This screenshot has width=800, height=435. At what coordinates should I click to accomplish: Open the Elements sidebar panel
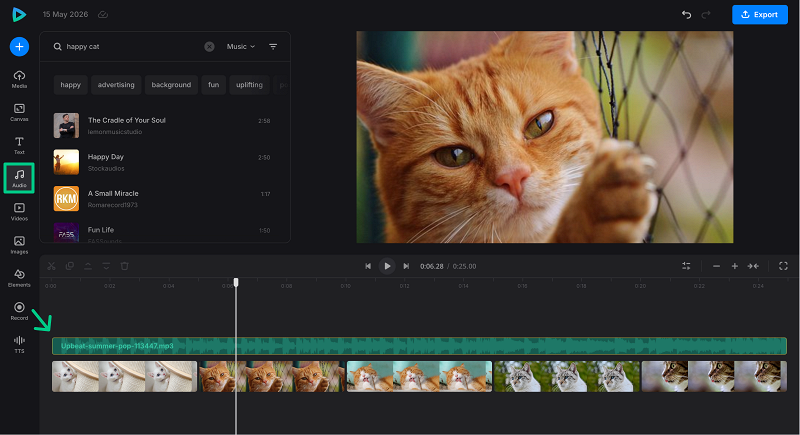coord(19,278)
